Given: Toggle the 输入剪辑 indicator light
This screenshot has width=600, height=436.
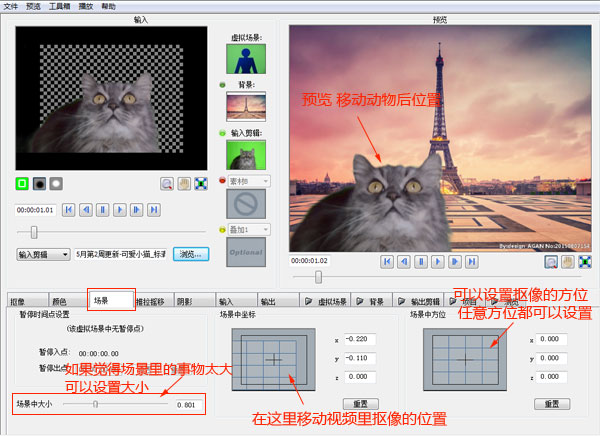Looking at the screenshot, I should [222, 133].
